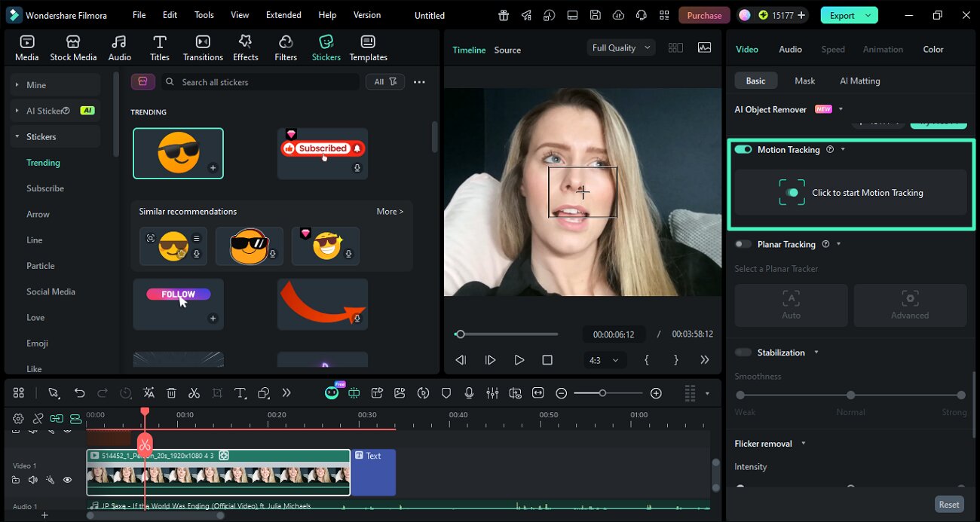The width and height of the screenshot is (980, 522).
Task: Mute Video 1 track speaker icon
Action: (33, 480)
